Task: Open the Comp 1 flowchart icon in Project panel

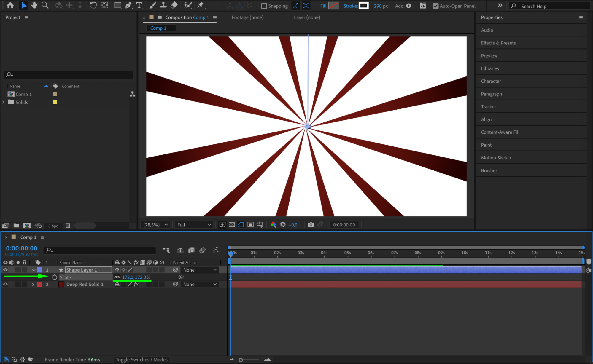Action: click(133, 94)
